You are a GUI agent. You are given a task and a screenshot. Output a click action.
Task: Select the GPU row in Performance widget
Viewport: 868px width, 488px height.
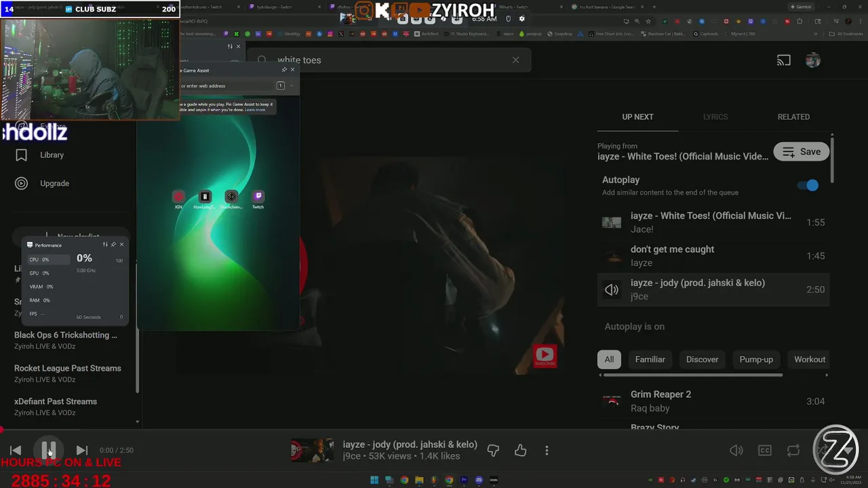tap(47, 273)
